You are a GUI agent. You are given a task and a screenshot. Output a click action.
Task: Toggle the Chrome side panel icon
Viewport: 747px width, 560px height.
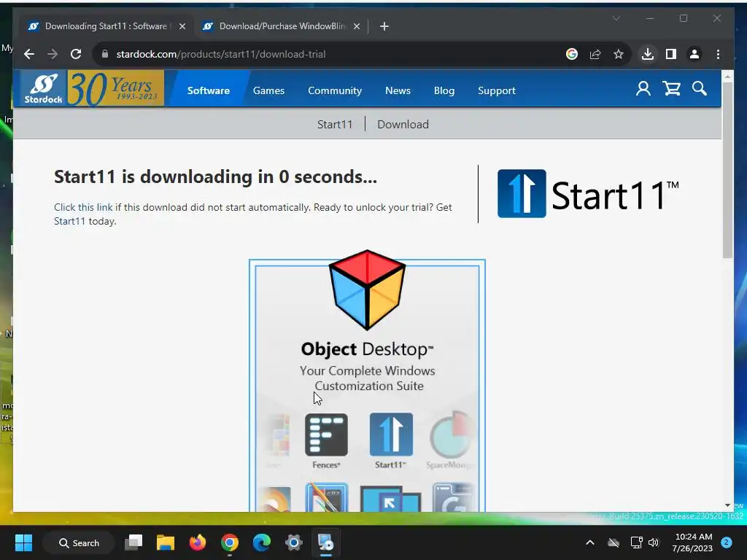coord(671,54)
